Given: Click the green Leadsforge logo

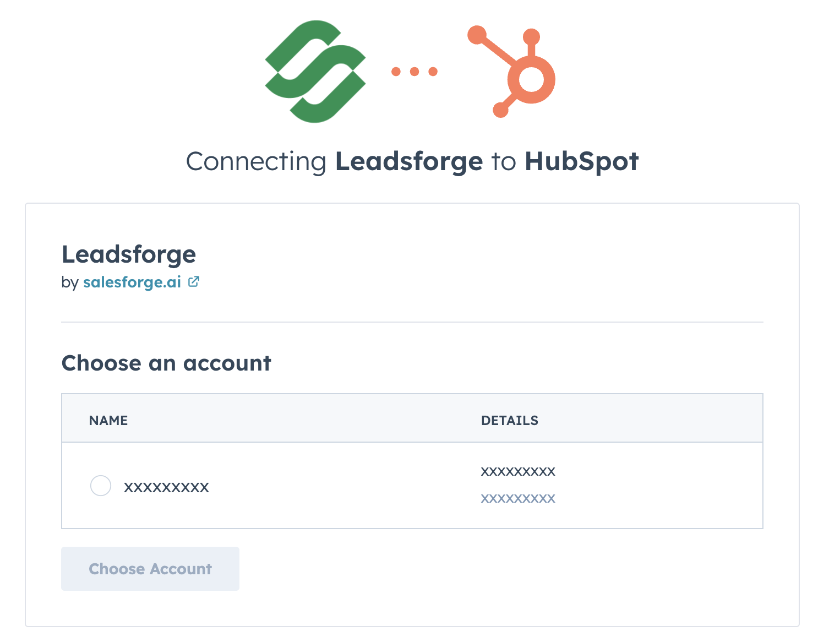Looking at the screenshot, I should coord(315,72).
